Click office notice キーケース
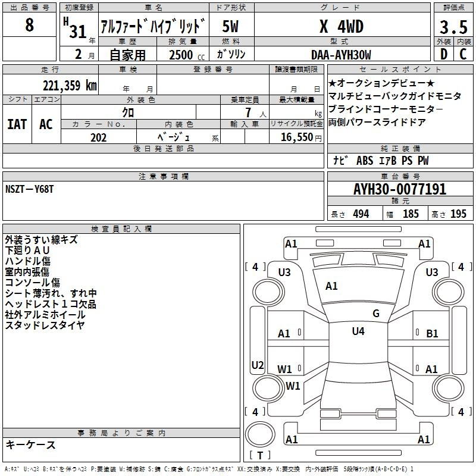 point(31,444)
